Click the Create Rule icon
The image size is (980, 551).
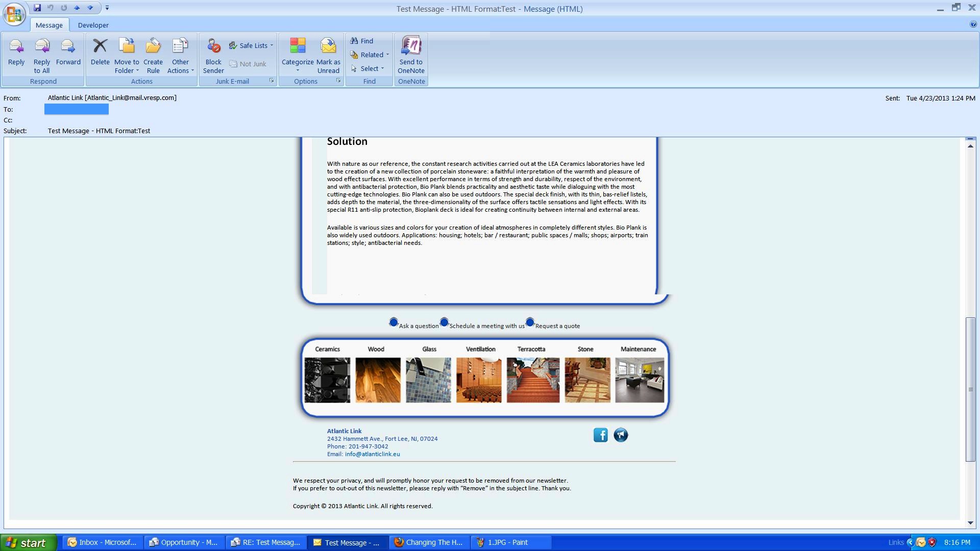coord(153,47)
